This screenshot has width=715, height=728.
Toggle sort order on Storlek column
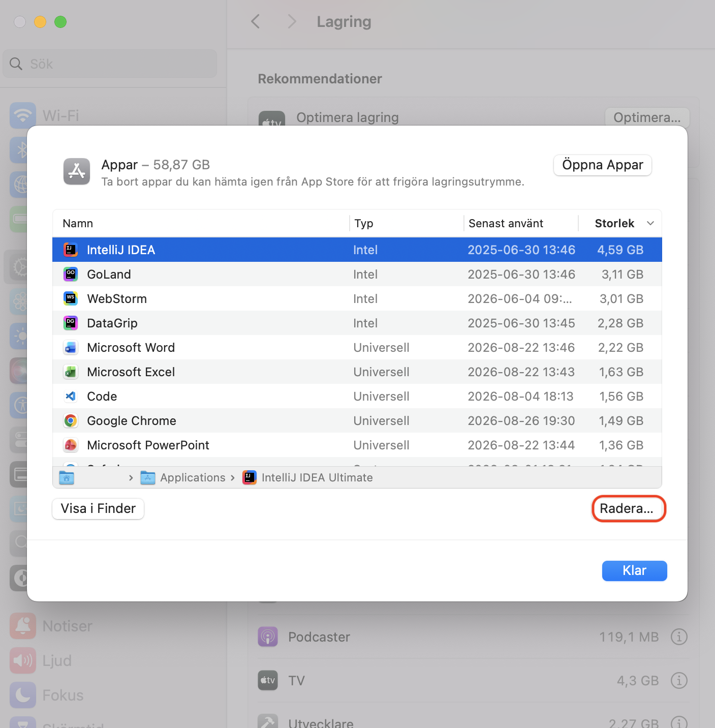[x=620, y=223]
